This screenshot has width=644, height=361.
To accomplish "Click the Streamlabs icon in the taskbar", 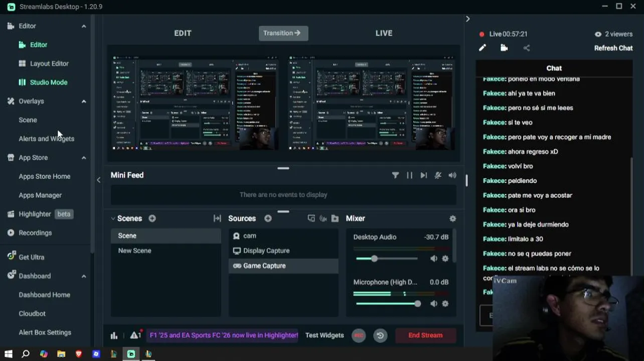I will 131,354.
